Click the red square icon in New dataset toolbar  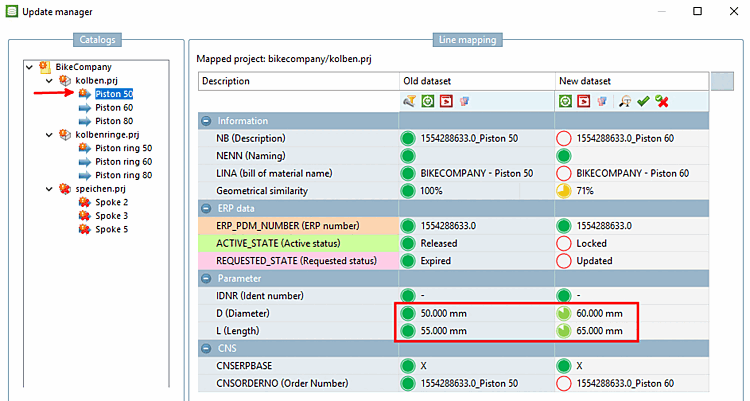tap(583, 101)
